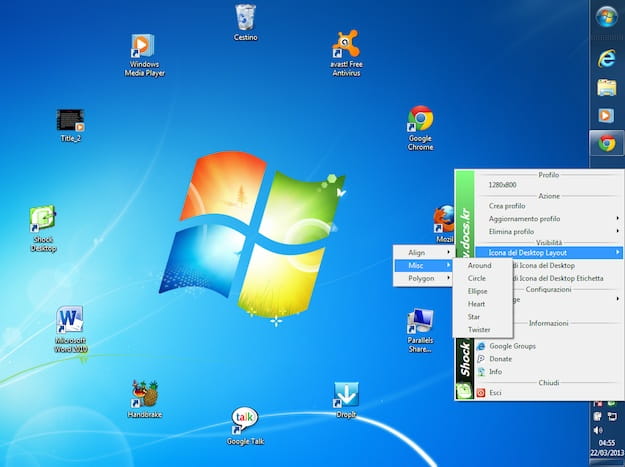
Task: Expand the Polygon submenu
Action: (x=421, y=278)
